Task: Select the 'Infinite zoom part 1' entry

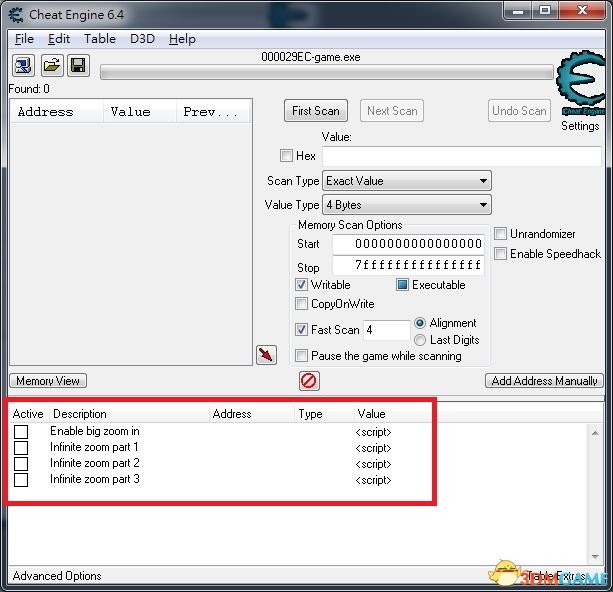Action: [94, 447]
